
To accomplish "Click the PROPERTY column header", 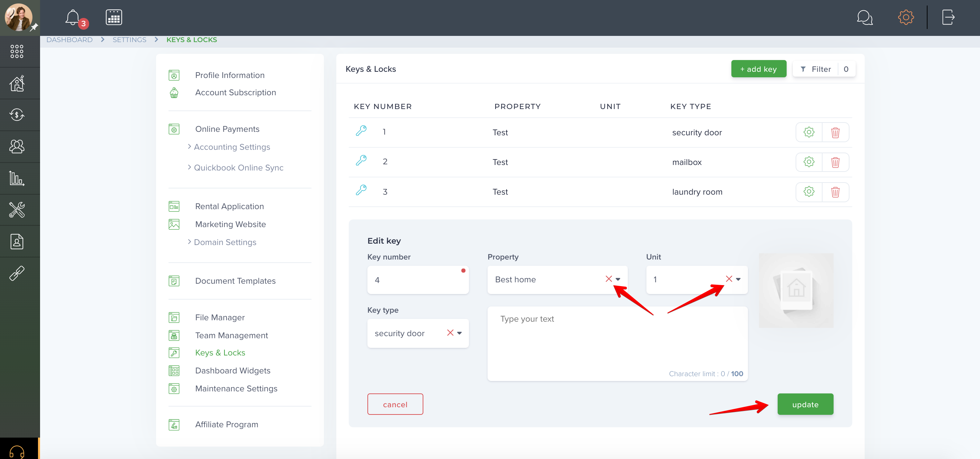I will point(517,107).
